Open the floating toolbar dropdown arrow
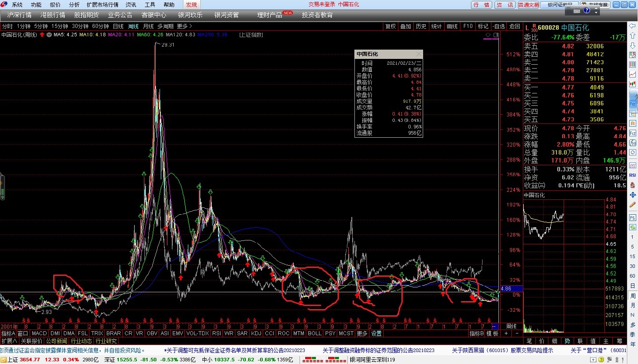Screen dimensions: 638x364 pyautogui.click(x=596, y=12)
